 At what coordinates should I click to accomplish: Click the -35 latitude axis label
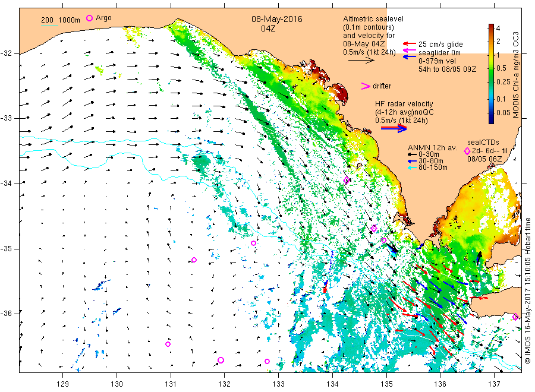[x=6, y=248]
